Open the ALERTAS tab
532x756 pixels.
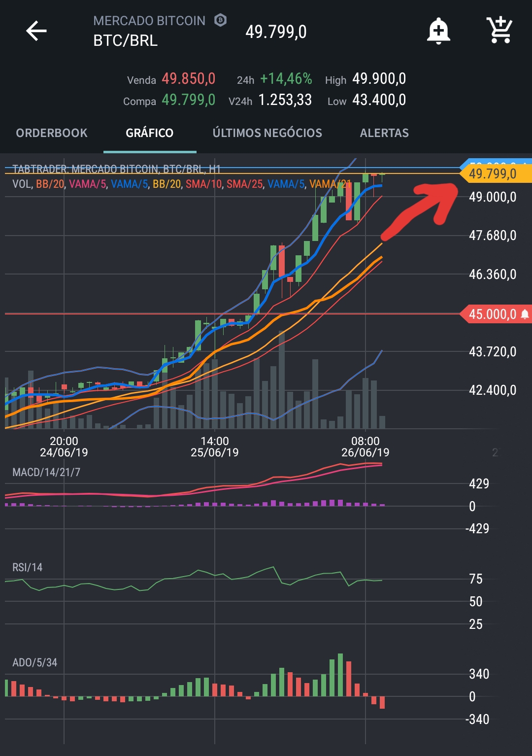click(384, 133)
